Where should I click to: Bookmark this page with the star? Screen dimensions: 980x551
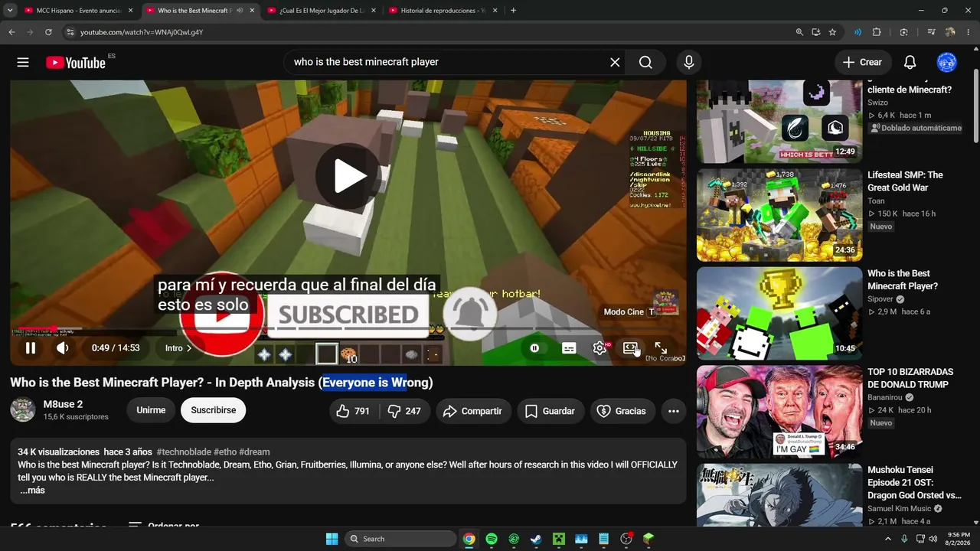(x=832, y=32)
